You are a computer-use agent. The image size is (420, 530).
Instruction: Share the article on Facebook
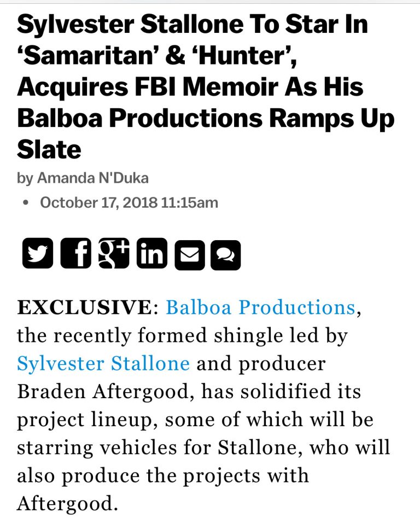tap(75, 253)
